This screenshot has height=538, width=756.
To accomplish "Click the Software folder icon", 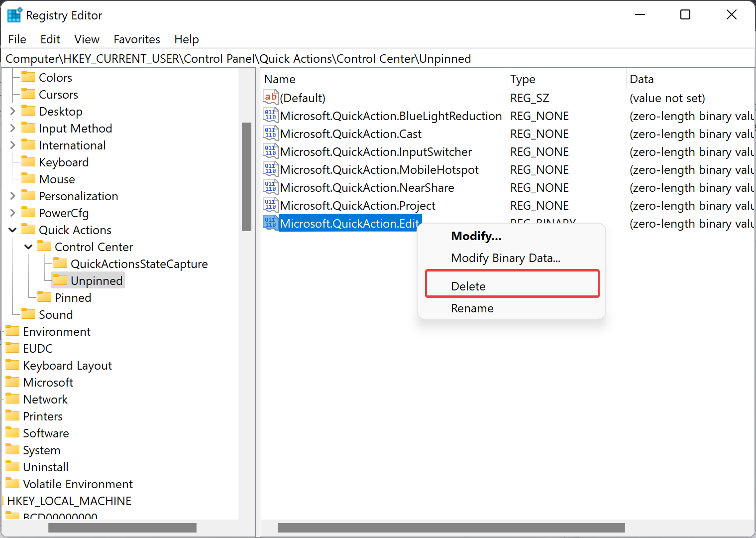I will tap(12, 432).
